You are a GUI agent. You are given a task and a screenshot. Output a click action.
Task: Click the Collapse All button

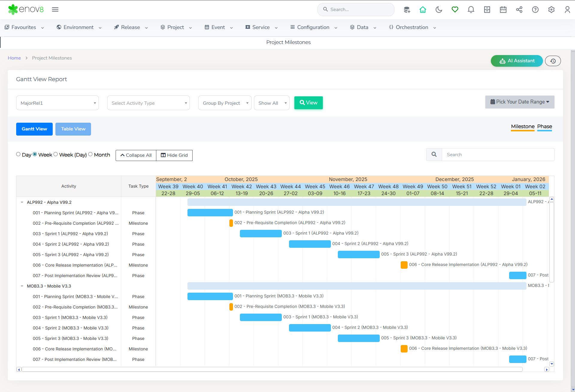[x=136, y=155]
